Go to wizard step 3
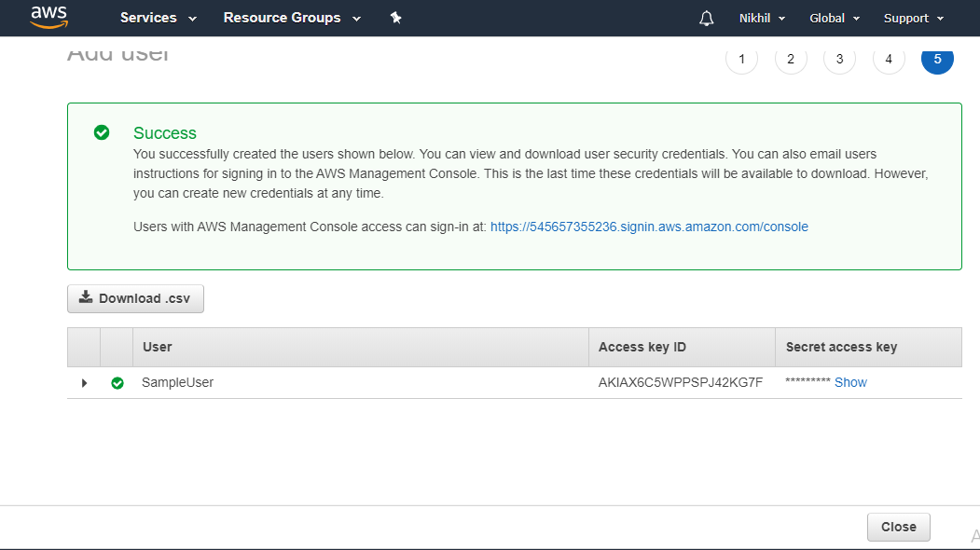This screenshot has width=980, height=550. click(x=839, y=59)
